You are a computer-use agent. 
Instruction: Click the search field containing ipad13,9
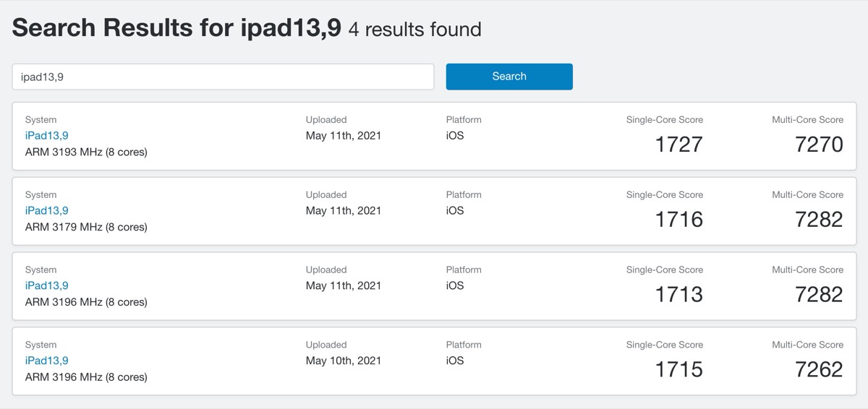223,77
